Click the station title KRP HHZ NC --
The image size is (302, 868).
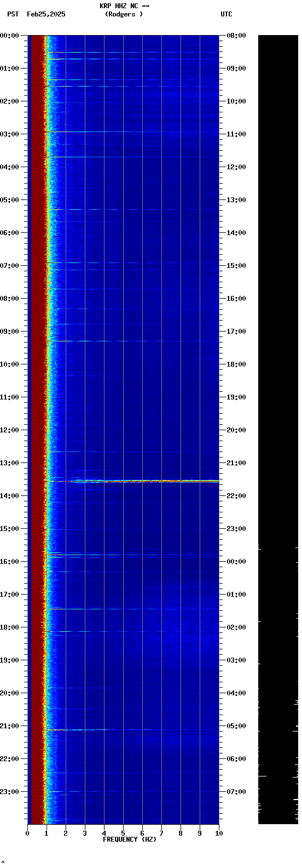pyautogui.click(x=125, y=6)
